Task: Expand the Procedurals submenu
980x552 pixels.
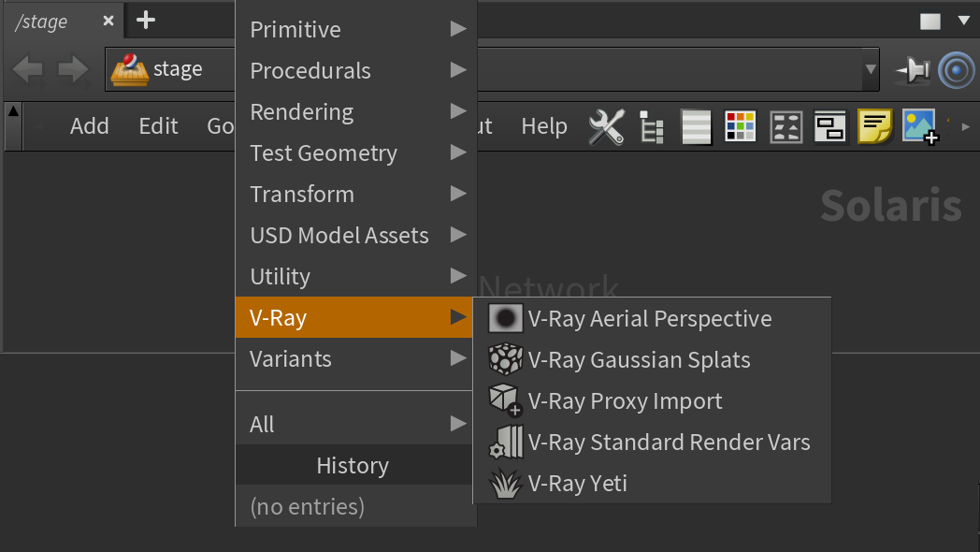Action: (356, 71)
